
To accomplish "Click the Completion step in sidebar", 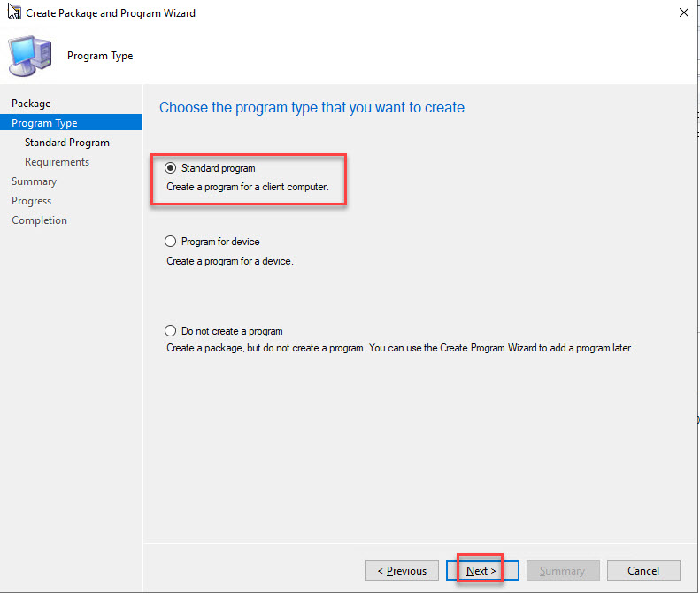I will coord(39,220).
